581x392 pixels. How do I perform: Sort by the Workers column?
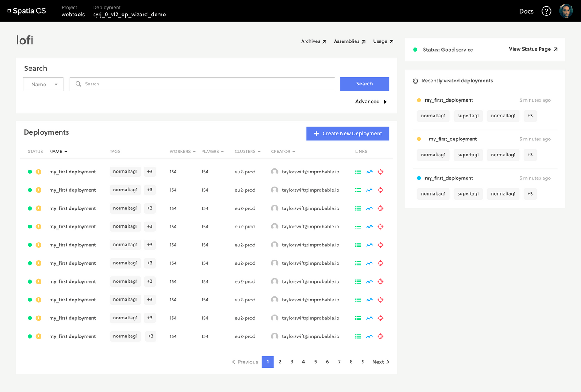click(x=182, y=152)
